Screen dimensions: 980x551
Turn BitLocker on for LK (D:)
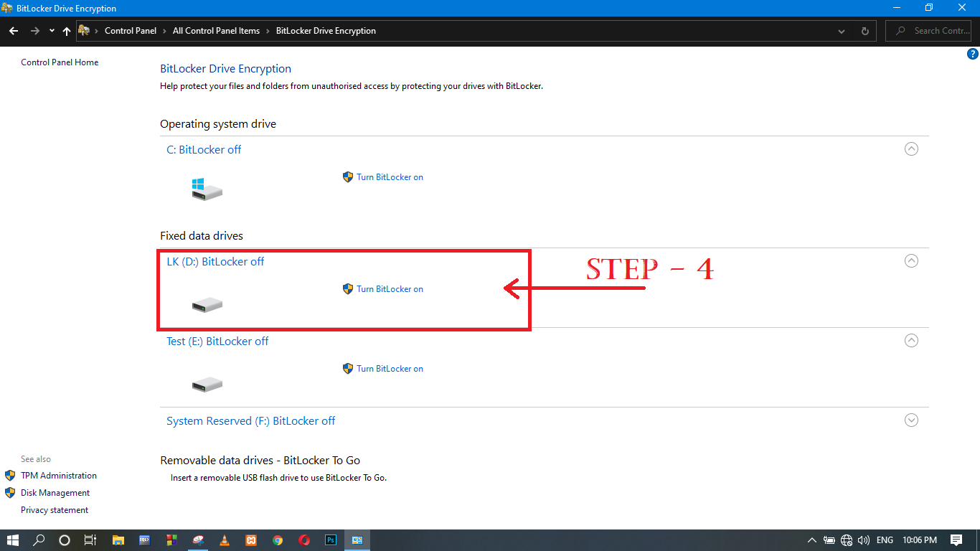tap(390, 289)
